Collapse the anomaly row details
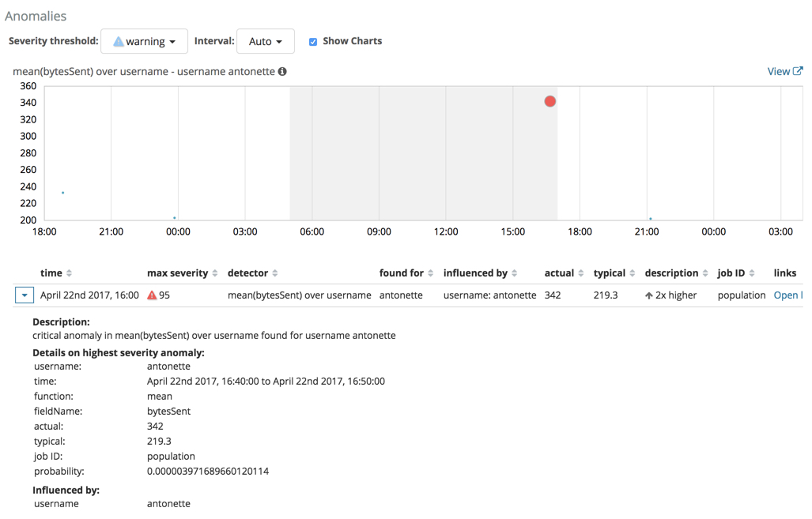 click(x=25, y=295)
